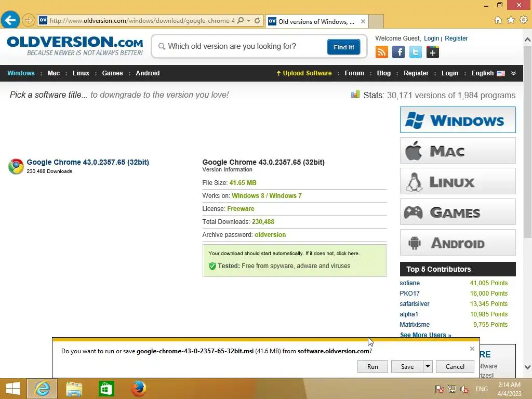This screenshot has height=399, width=532.
Task: Open the browser Home icon
Action: [498, 20]
